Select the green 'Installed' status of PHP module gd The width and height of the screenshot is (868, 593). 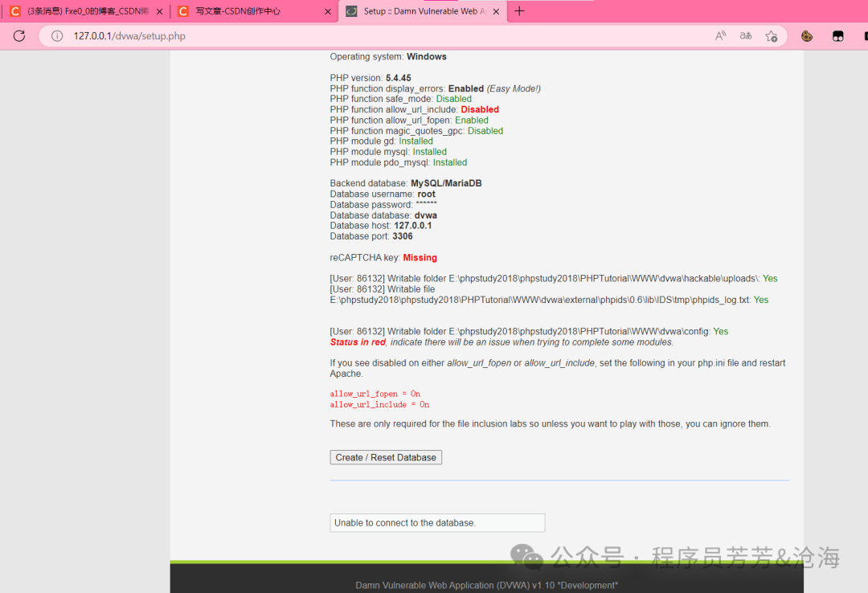pyautogui.click(x=416, y=141)
